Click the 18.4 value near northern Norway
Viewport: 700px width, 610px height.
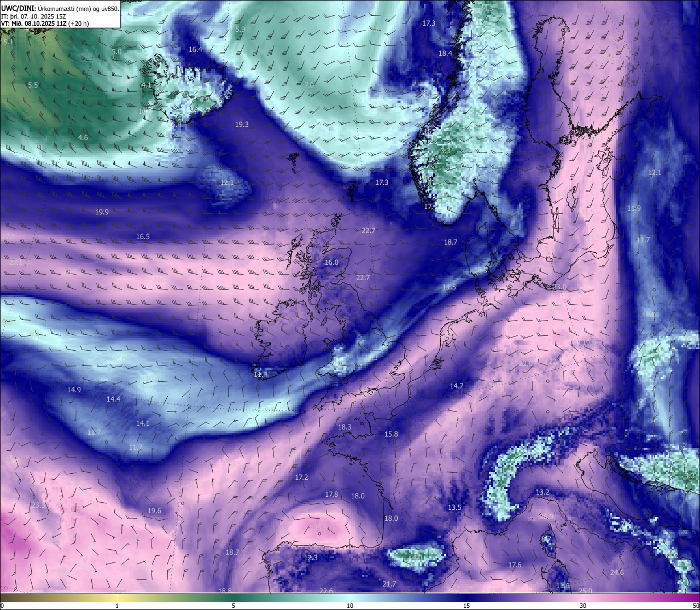446,53
